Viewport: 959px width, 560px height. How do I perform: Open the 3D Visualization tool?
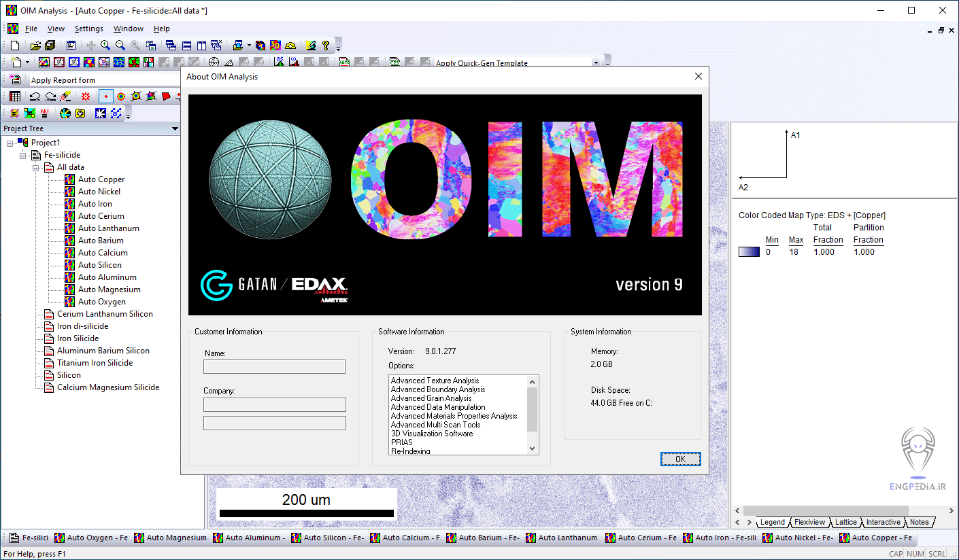(x=274, y=45)
